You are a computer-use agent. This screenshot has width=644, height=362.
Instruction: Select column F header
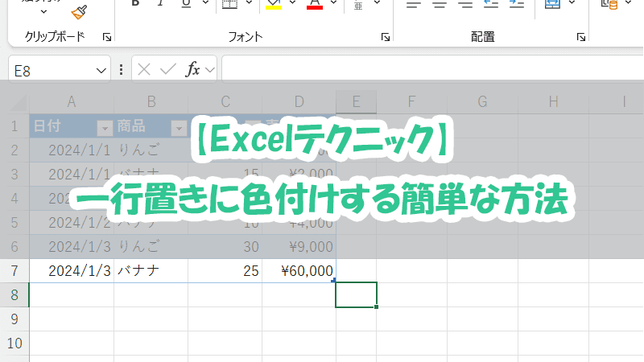click(x=411, y=101)
